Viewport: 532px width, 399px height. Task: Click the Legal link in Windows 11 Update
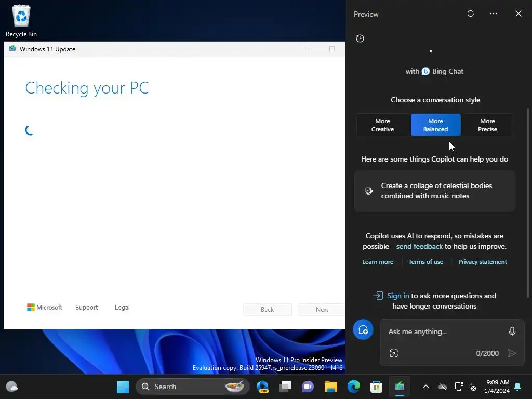(122, 308)
